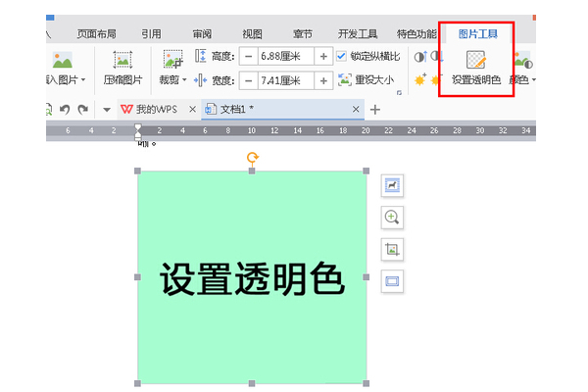Open the 开发工具 developer tab
Image resolution: width=588 pixels, height=392 pixels.
358,34
